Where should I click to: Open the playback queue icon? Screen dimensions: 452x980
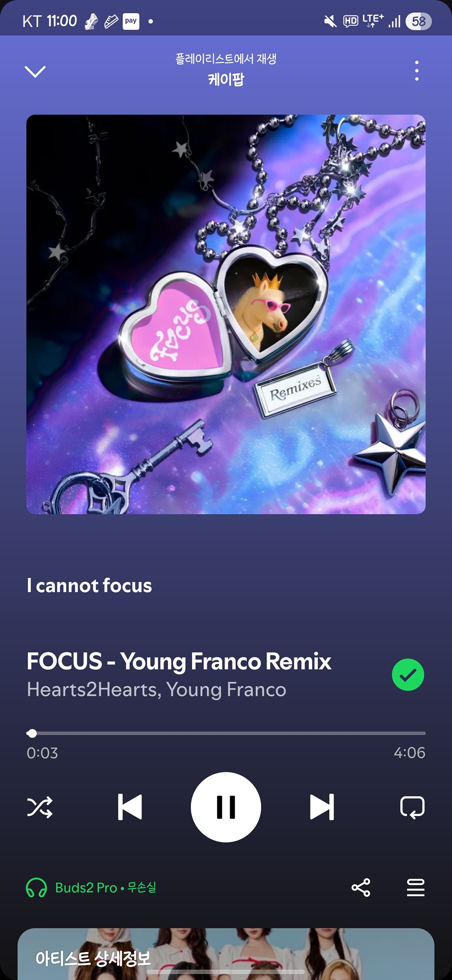click(415, 888)
